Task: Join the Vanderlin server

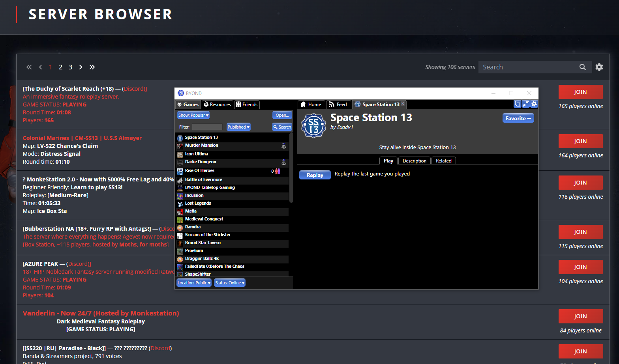Action: [581, 316]
